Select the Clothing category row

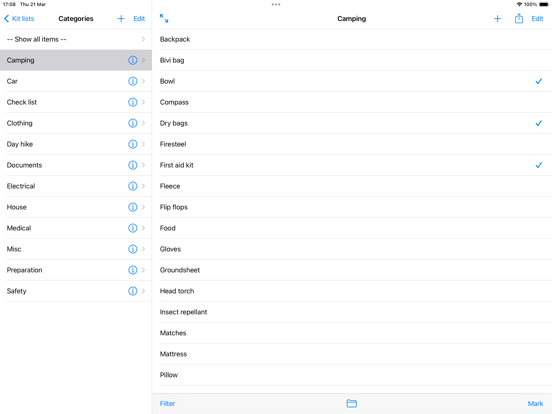click(76, 123)
